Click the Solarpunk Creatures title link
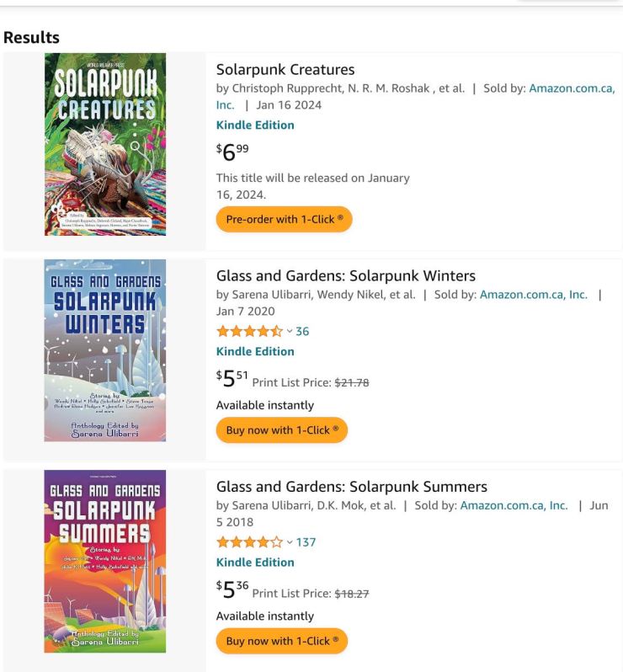The width and height of the screenshot is (623, 672). [285, 70]
